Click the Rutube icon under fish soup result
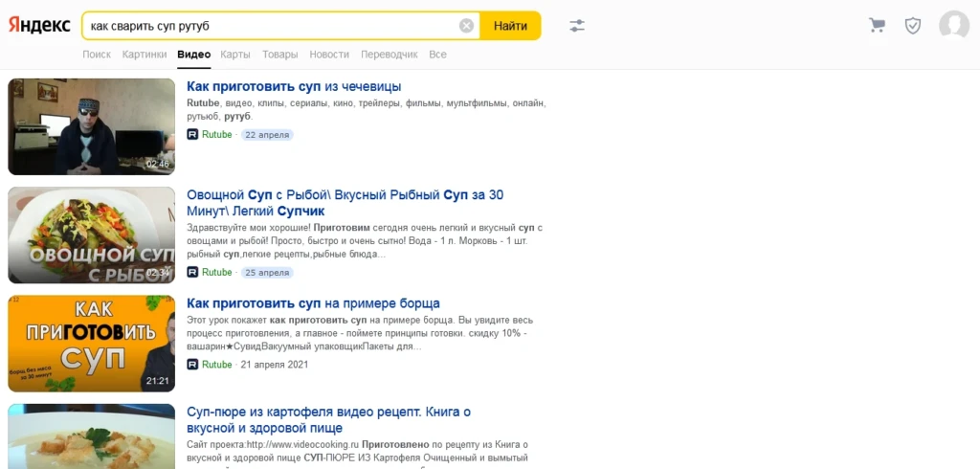The height and width of the screenshot is (469, 980). [192, 272]
